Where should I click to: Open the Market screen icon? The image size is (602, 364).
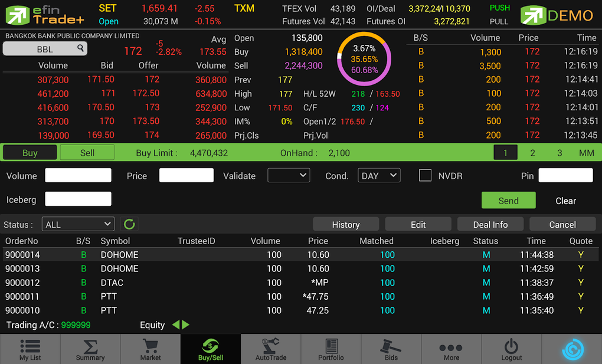coord(150,349)
